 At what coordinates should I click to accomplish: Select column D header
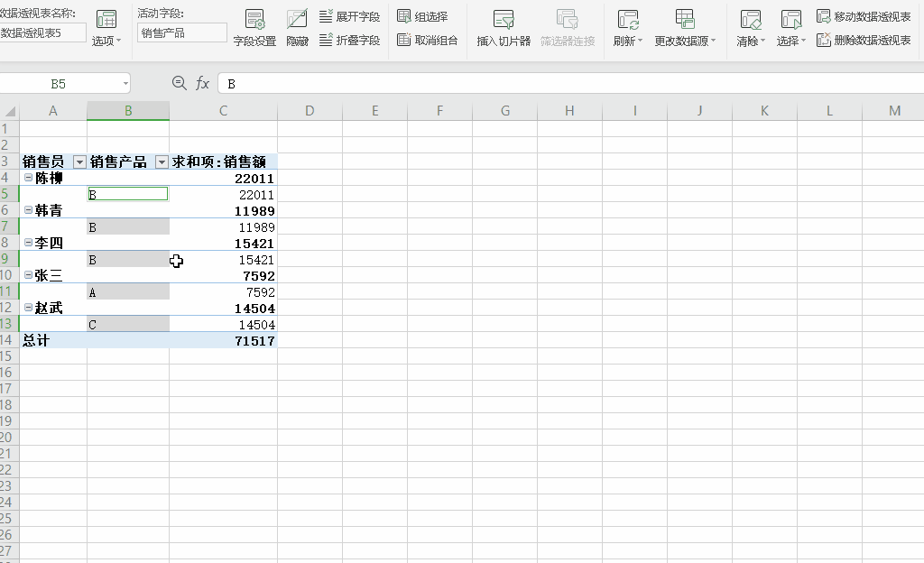[310, 111]
